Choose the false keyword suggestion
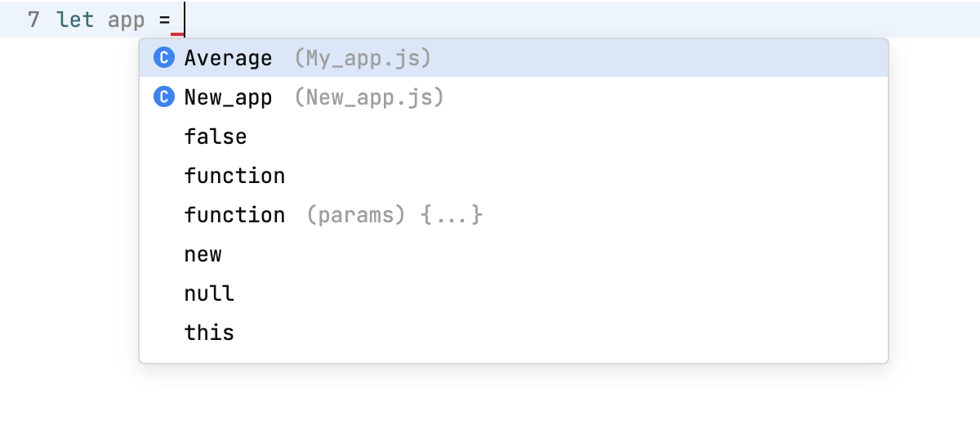The height and width of the screenshot is (425, 980). [216, 136]
